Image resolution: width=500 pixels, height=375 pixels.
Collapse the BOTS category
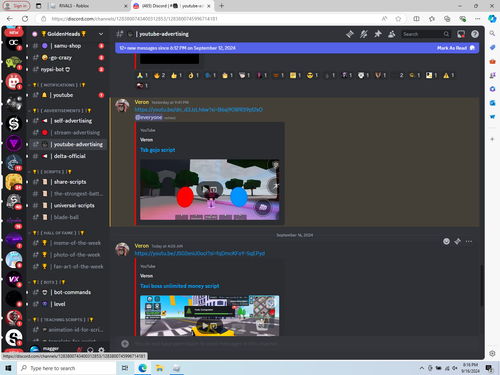(47, 282)
